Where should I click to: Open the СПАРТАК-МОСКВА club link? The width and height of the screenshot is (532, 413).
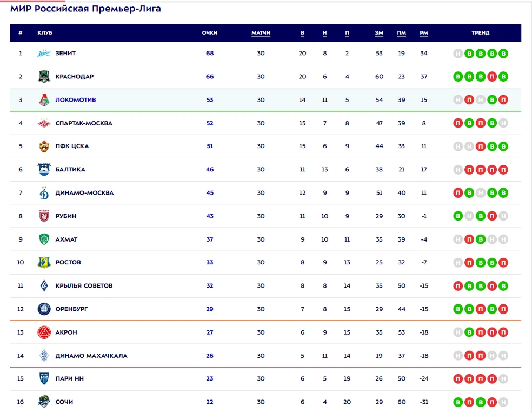[x=84, y=123]
